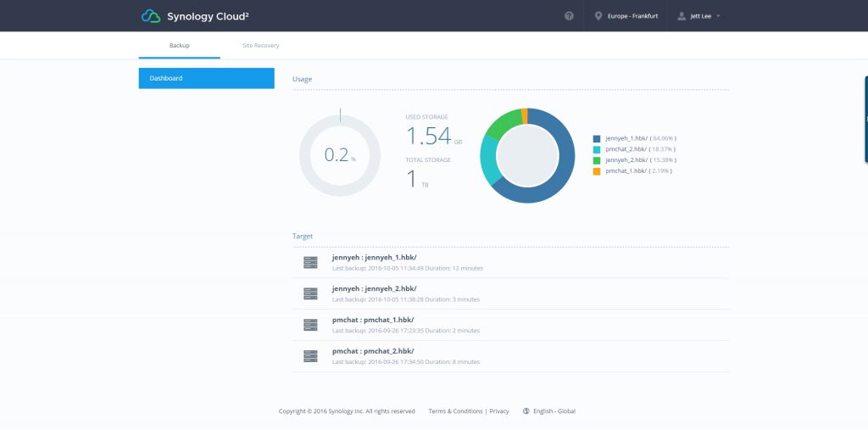This screenshot has height=430, width=868.
Task: Click the 1.54 GB used storage value
Action: (434, 137)
